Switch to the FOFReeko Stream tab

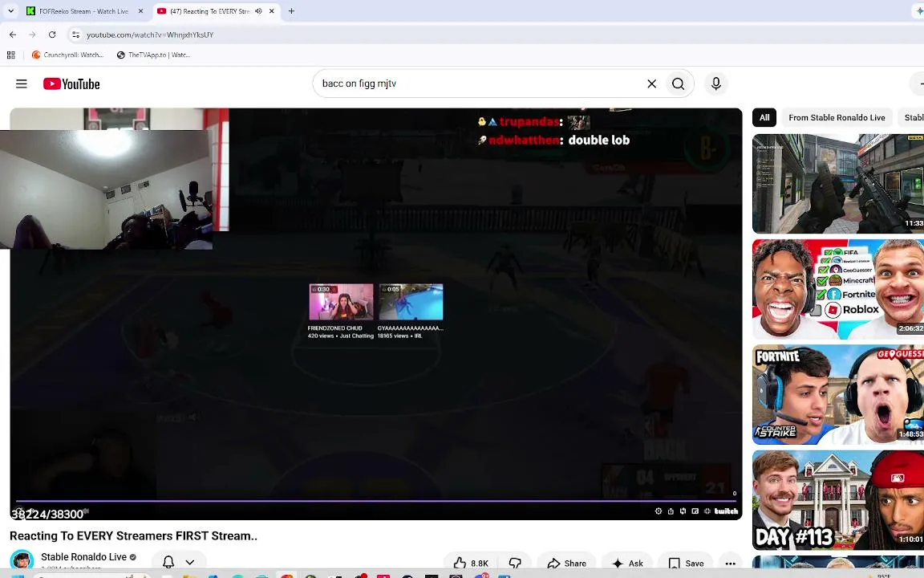85,11
